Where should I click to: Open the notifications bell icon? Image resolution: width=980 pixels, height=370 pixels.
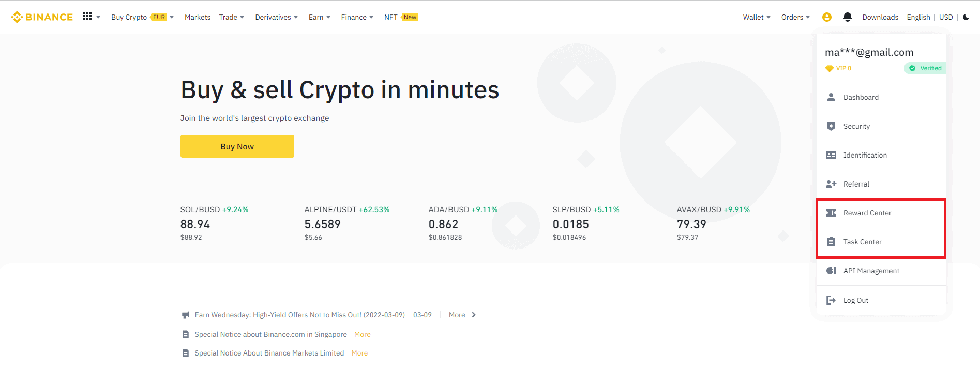point(847,17)
